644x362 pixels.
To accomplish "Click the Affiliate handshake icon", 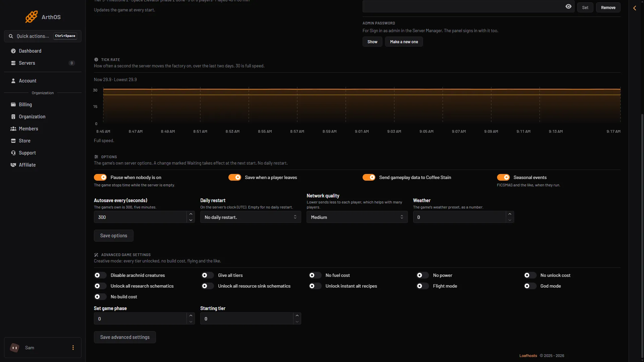I will [x=13, y=165].
